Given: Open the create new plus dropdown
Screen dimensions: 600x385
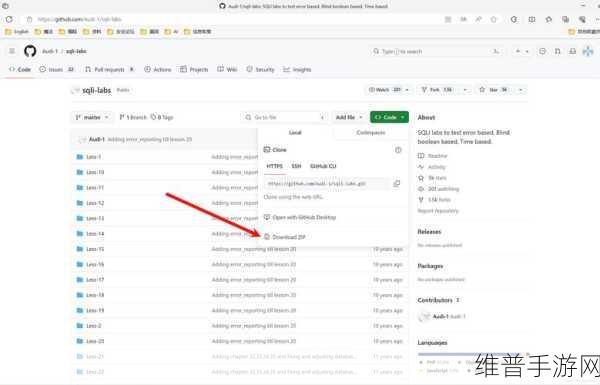Looking at the screenshot, I should point(522,51).
